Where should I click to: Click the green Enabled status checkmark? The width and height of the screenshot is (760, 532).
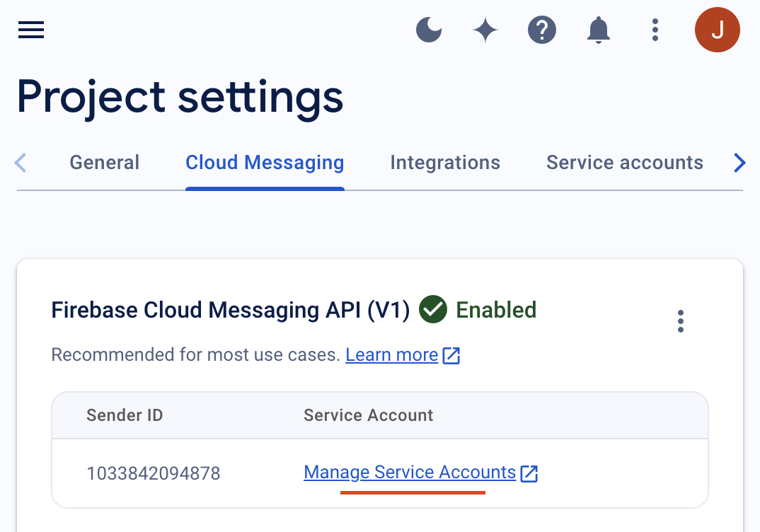pos(433,309)
